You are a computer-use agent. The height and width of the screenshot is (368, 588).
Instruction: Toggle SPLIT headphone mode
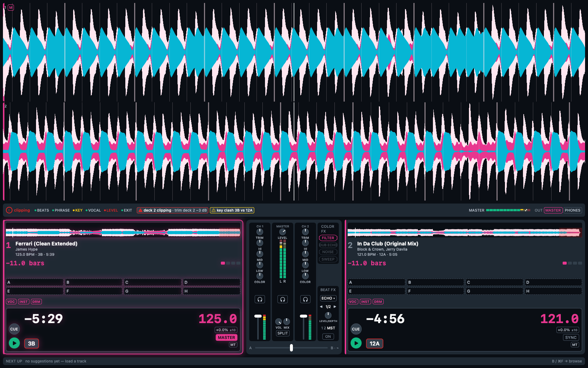(283, 333)
